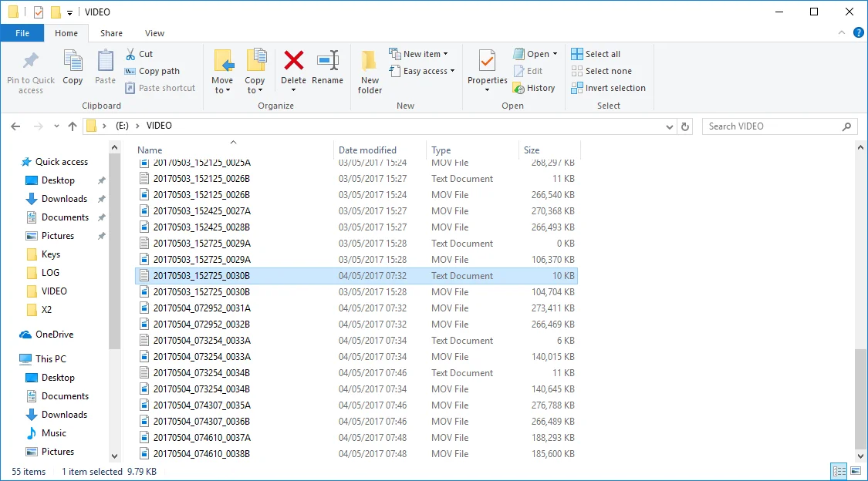Viewport: 868px width, 481px height.
Task: Open the Copy to dropdown
Action: click(x=255, y=72)
